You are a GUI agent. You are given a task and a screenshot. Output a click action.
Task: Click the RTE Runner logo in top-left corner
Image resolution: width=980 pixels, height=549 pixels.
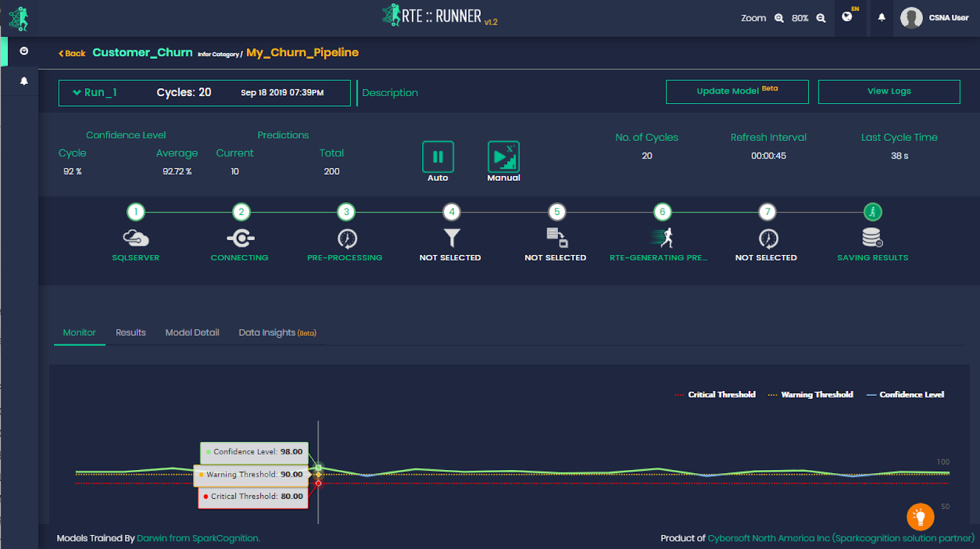pyautogui.click(x=19, y=18)
